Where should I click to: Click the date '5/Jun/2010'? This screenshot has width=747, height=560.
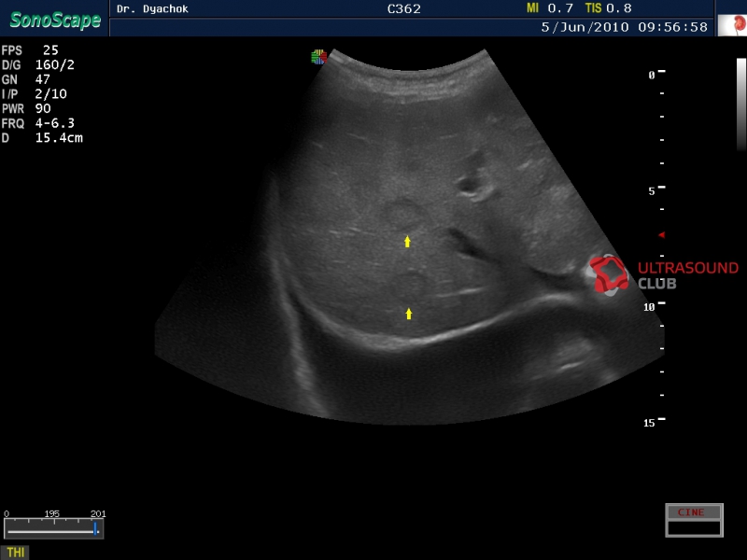click(585, 27)
